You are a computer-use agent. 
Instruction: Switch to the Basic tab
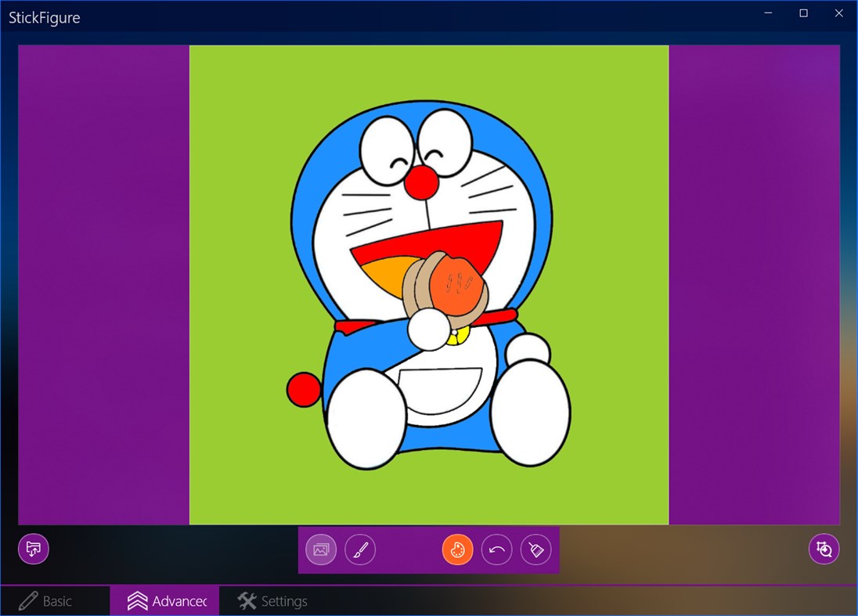pos(55,601)
